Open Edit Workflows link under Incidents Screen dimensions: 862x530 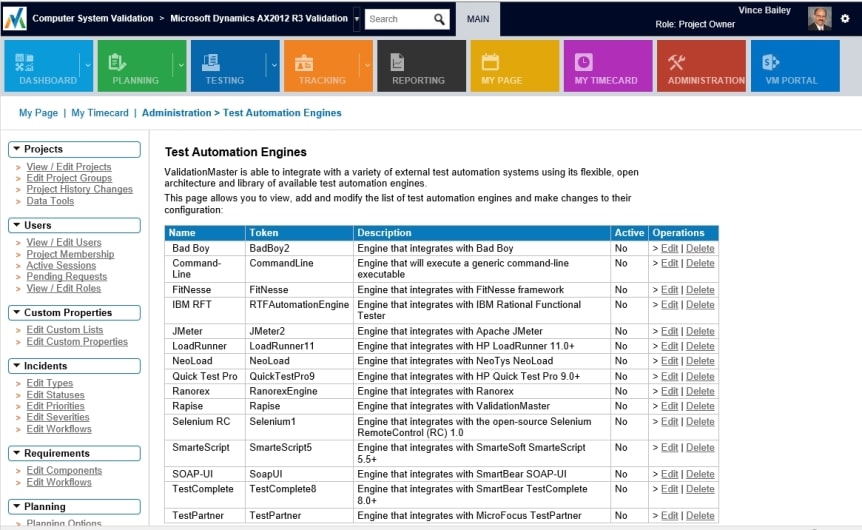point(59,429)
